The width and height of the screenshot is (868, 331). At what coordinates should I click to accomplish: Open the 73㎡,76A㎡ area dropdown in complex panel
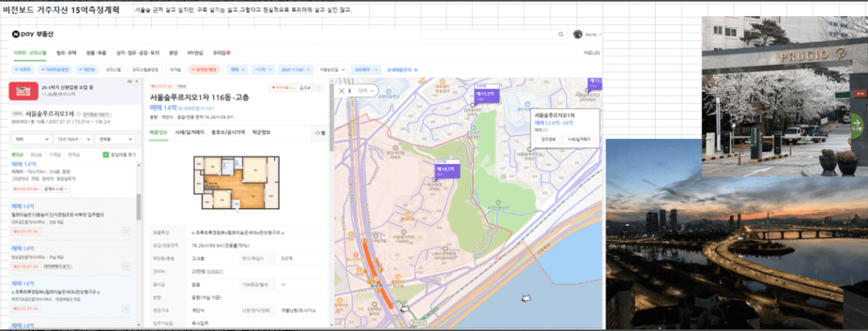[x=73, y=139]
